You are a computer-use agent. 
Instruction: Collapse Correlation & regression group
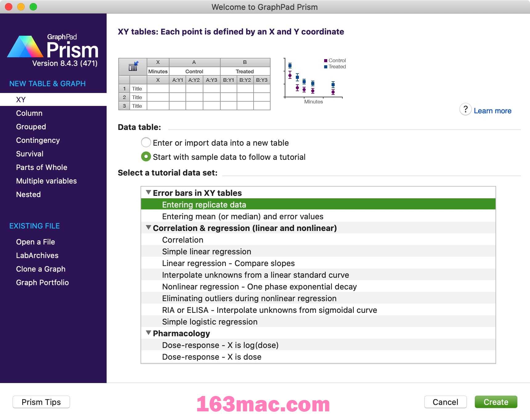[x=149, y=228]
